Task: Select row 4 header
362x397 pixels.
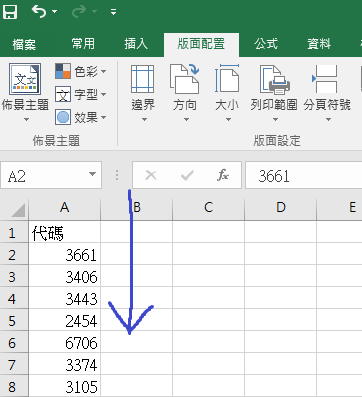Action: click(x=14, y=298)
